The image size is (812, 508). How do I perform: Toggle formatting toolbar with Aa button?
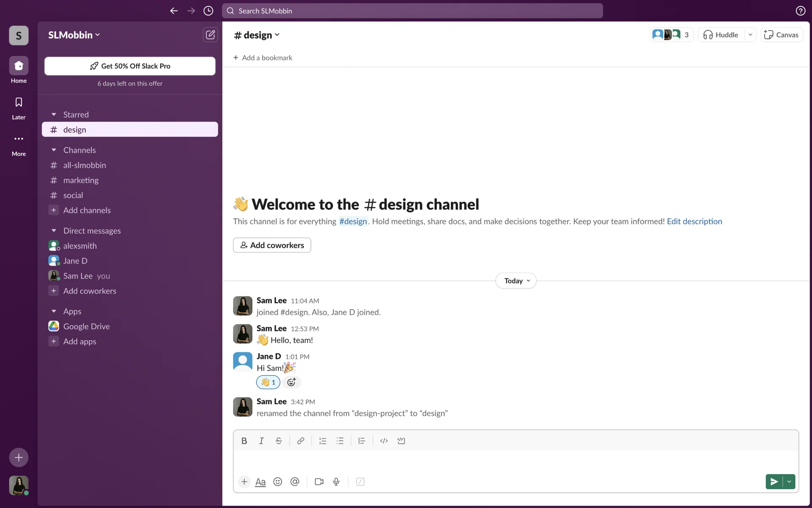tap(261, 482)
